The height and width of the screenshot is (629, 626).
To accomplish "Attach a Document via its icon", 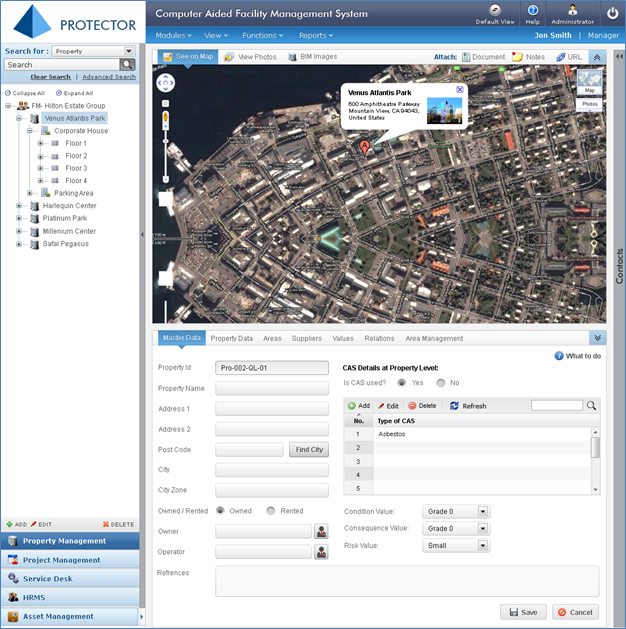I will coord(466,57).
